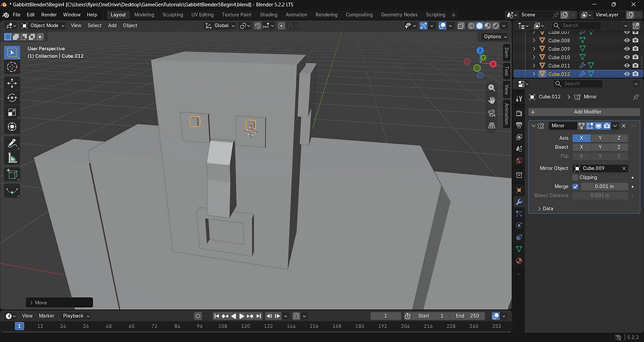This screenshot has height=342, width=644.
Task: Click the Start frame field
Action: coord(430,316)
